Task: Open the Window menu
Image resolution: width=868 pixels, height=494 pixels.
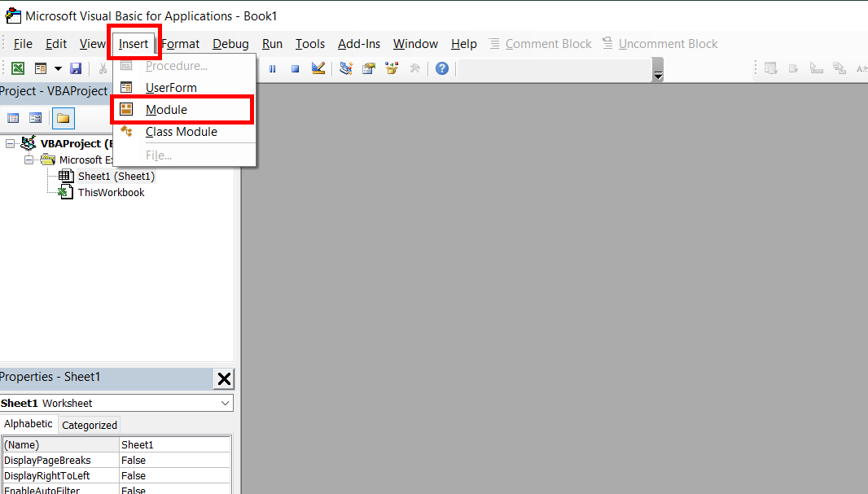Action: (x=416, y=44)
